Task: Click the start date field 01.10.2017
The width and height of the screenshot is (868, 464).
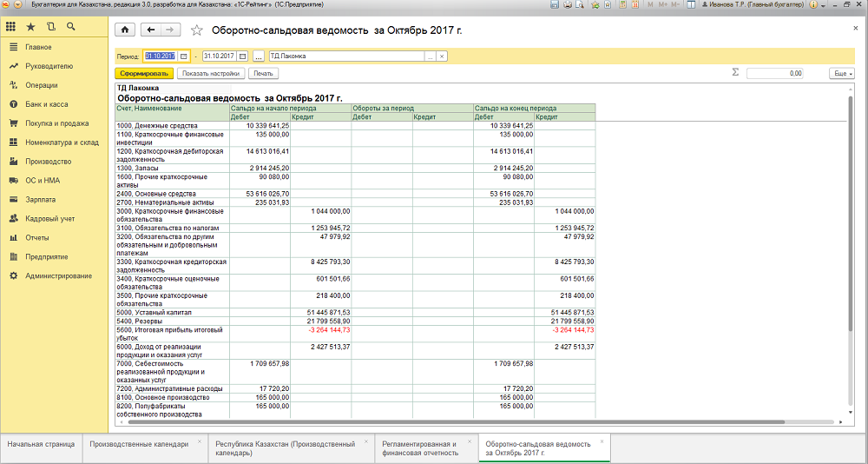Action: pyautogui.click(x=161, y=56)
